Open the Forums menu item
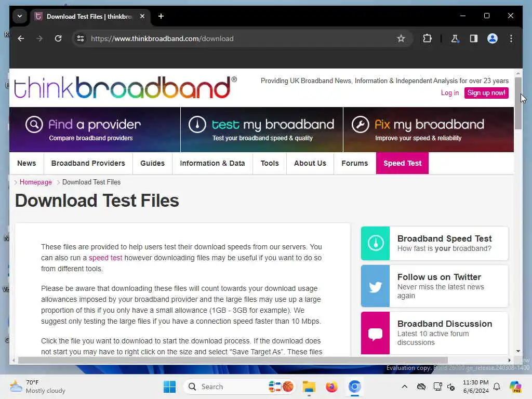 click(x=354, y=163)
